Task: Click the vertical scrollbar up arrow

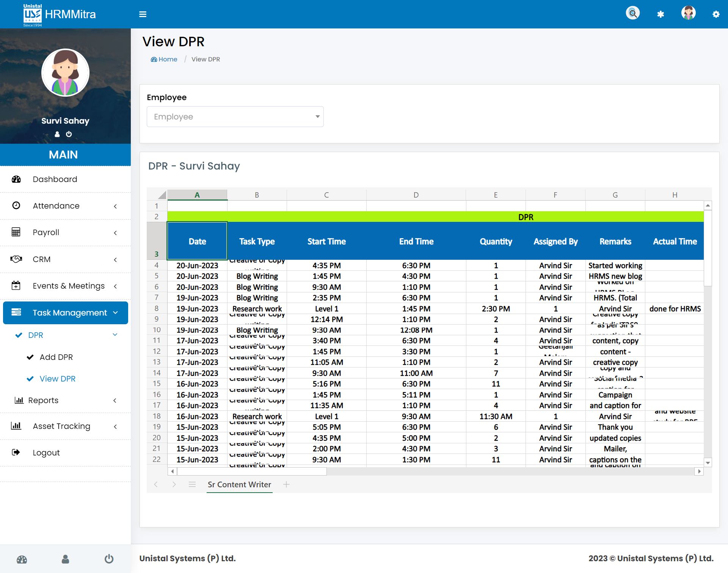Action: pyautogui.click(x=708, y=206)
